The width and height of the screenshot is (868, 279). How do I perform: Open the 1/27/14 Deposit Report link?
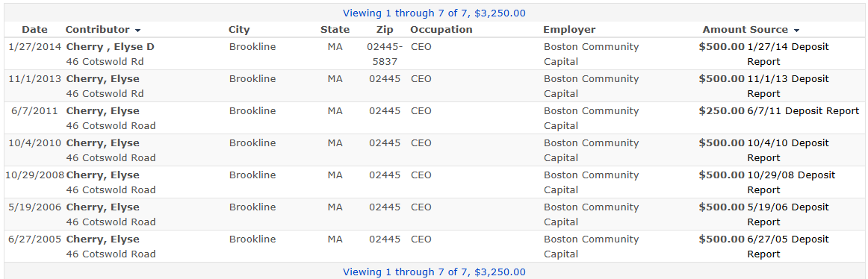pos(788,54)
